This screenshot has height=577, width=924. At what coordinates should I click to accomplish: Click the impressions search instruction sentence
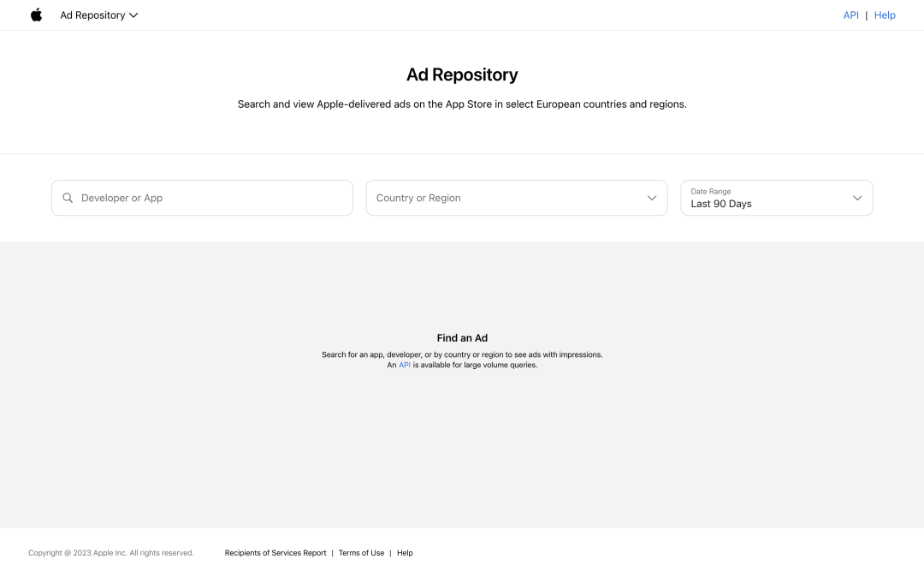pos(462,354)
